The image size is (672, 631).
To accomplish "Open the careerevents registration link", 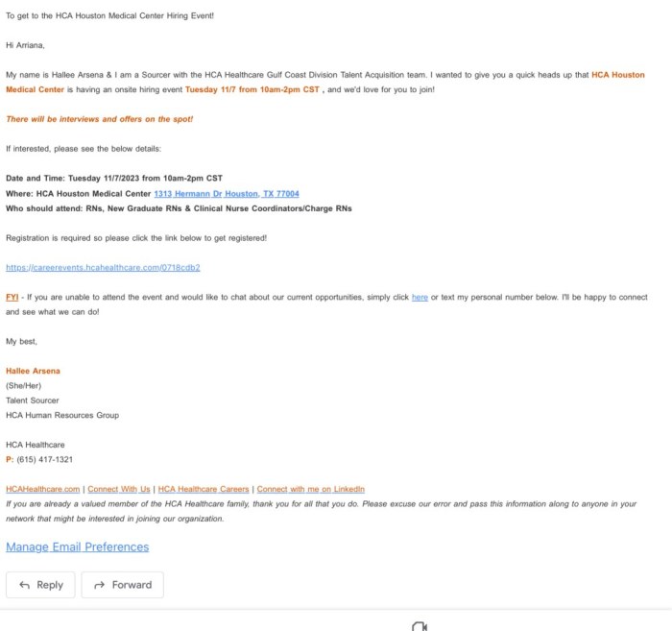I will pyautogui.click(x=103, y=267).
